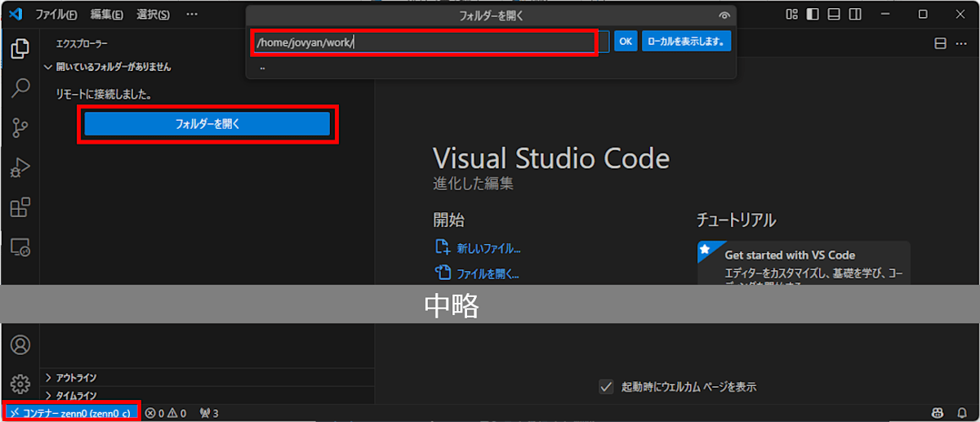
Task: Open the overflow menu ellipsis in menu bar
Action: click(x=192, y=15)
